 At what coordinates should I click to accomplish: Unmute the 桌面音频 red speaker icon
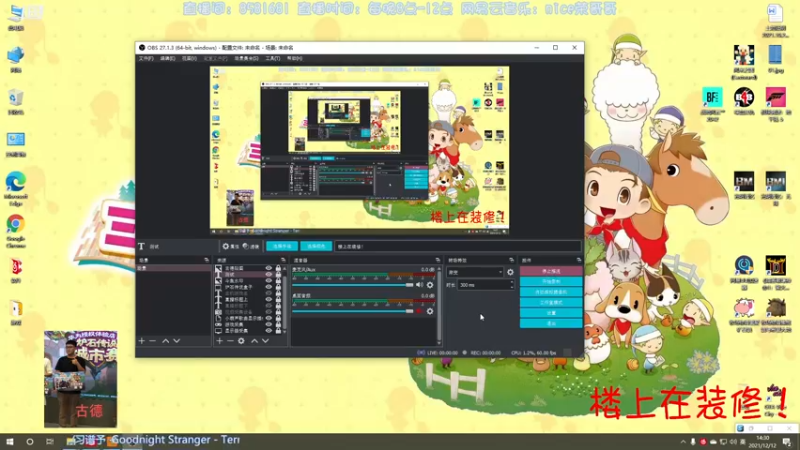coord(419,311)
